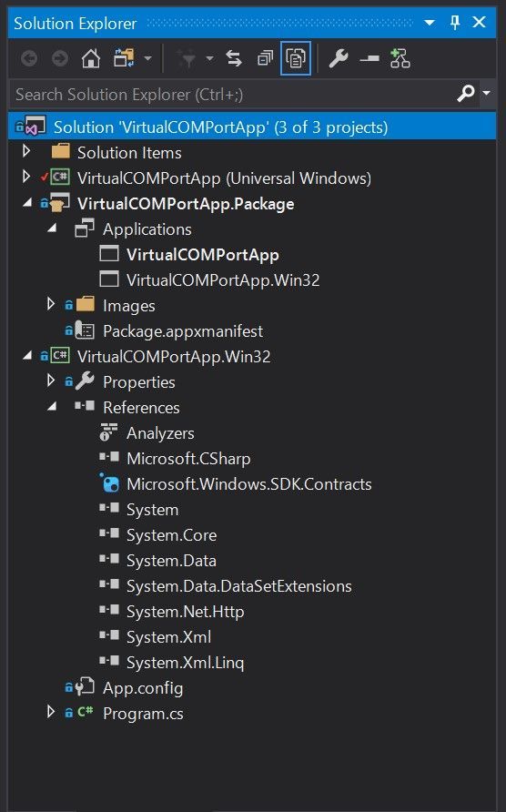This screenshot has width=506, height=812.
Task: Click View Class Diagram icon
Action: click(x=400, y=58)
